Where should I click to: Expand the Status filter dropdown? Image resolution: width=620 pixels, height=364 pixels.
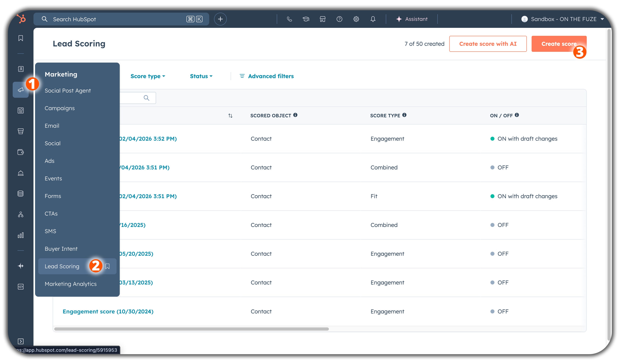coord(201,76)
